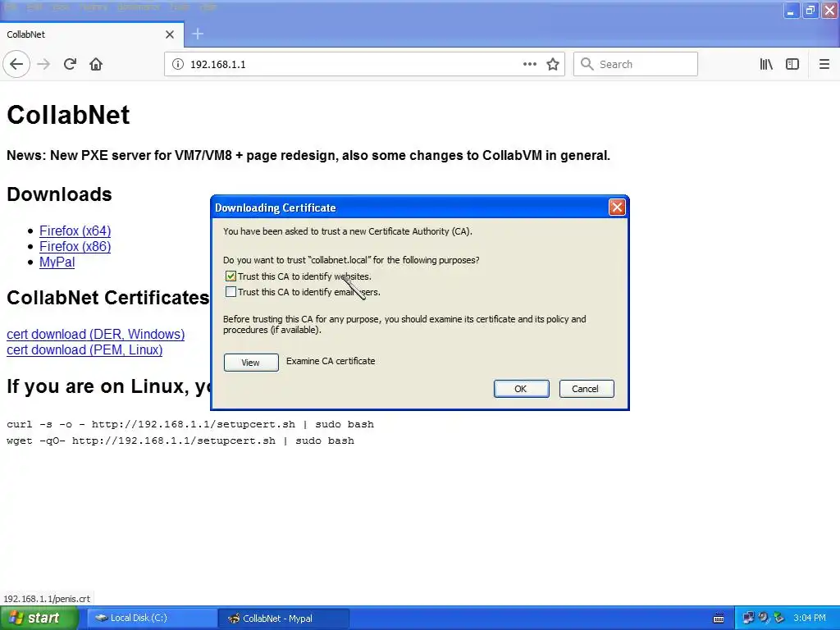Switch to CollabNet - Mypal taskbar button

click(x=283, y=619)
